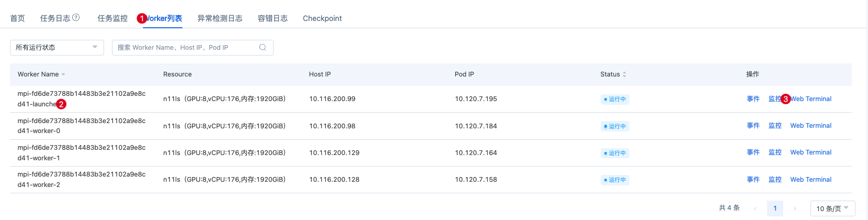Open the Checkpoint tab
The width and height of the screenshot is (868, 220).
click(322, 18)
